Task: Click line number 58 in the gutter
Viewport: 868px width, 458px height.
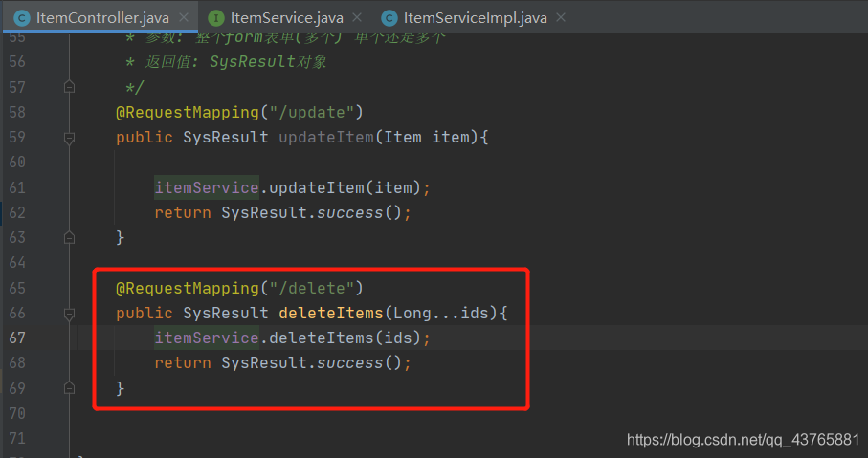Action: click(x=17, y=112)
